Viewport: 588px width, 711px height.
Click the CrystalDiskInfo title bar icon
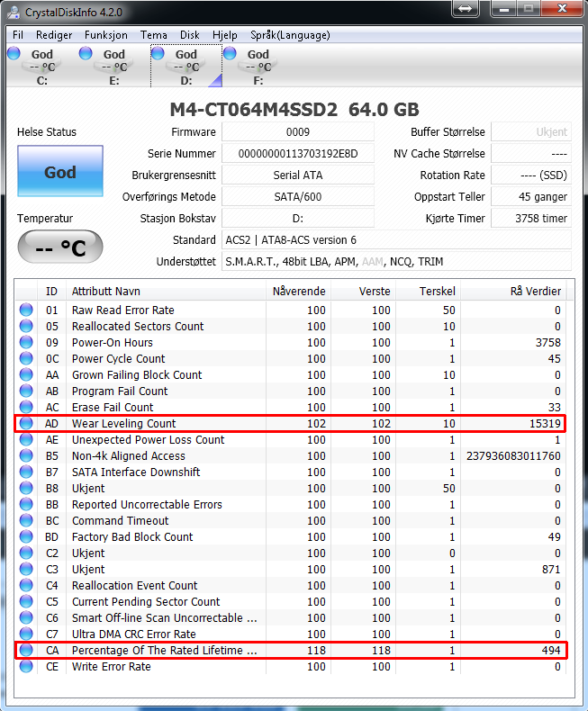tap(14, 12)
